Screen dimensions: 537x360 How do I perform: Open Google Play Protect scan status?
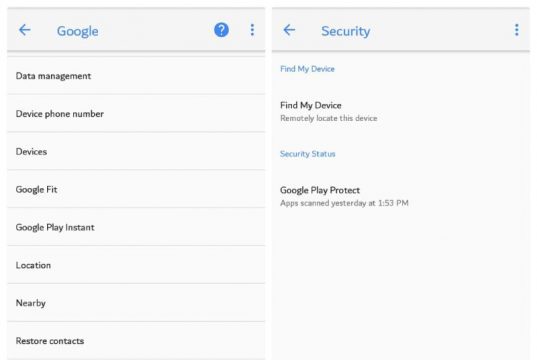(401, 196)
